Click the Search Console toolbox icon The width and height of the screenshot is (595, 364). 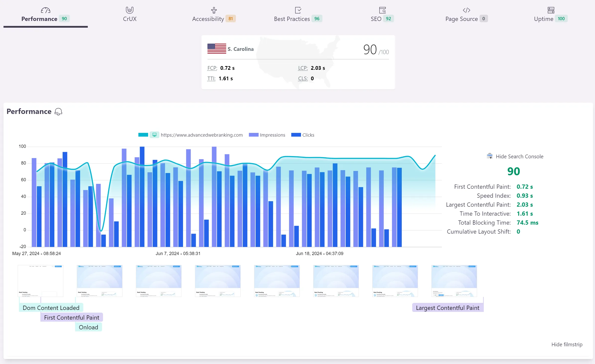pyautogui.click(x=490, y=156)
